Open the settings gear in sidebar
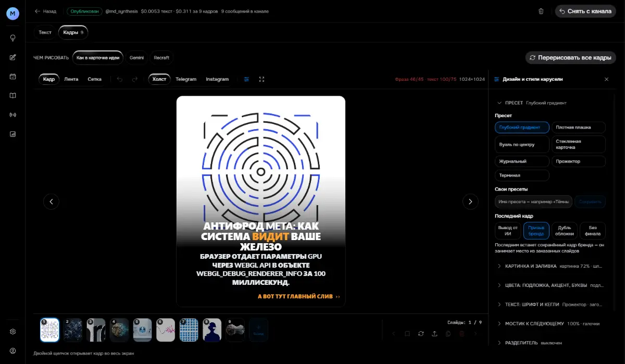Screen dimensions: 625x364 [x=12, y=332]
